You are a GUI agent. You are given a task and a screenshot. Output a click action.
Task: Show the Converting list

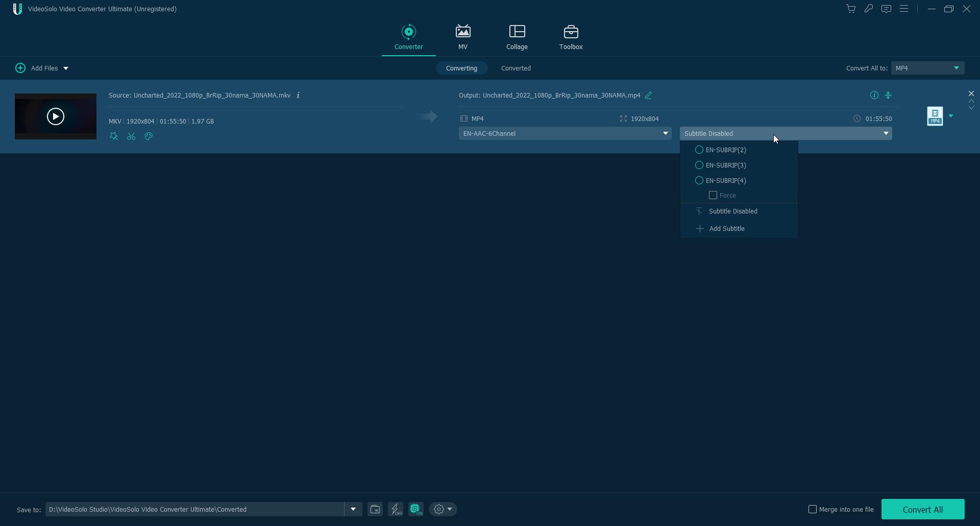click(461, 68)
